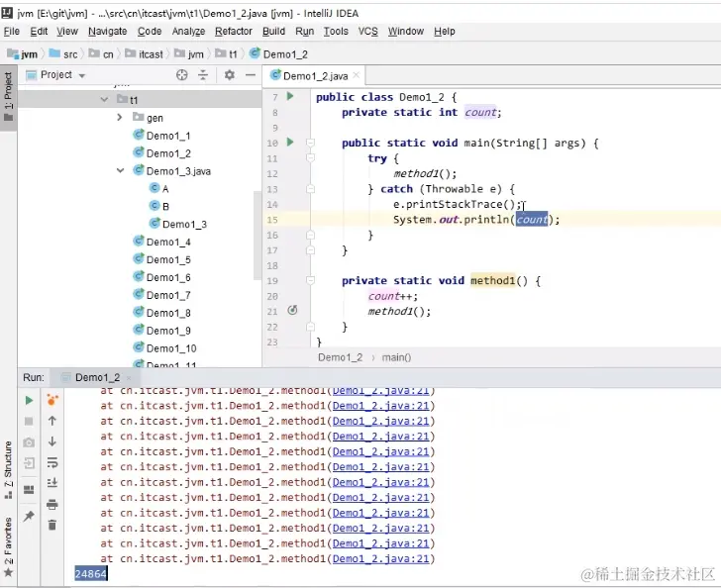The width and height of the screenshot is (721, 588).
Task: Select Demo1_8 in project tree
Action: [x=161, y=313]
